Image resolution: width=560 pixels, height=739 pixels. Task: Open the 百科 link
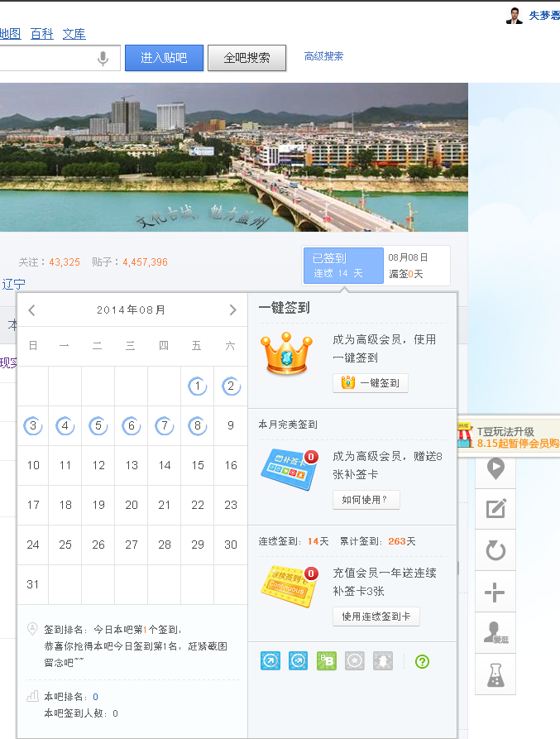point(42,34)
